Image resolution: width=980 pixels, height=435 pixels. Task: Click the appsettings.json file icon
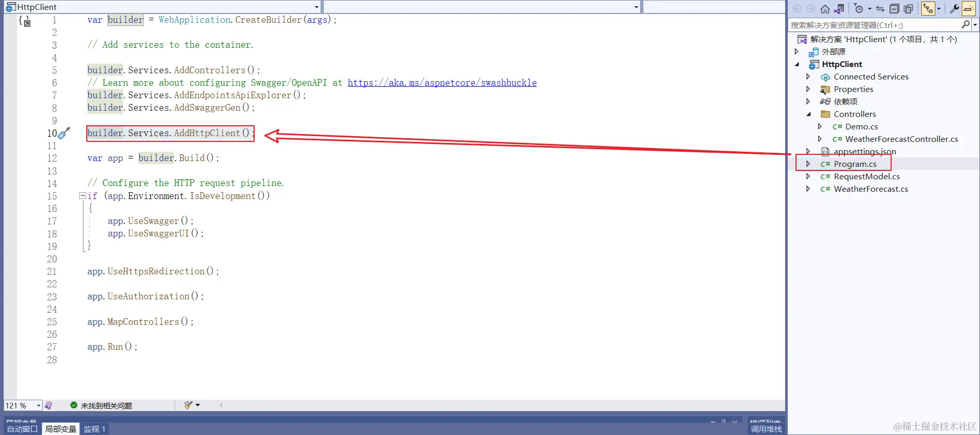tap(825, 151)
